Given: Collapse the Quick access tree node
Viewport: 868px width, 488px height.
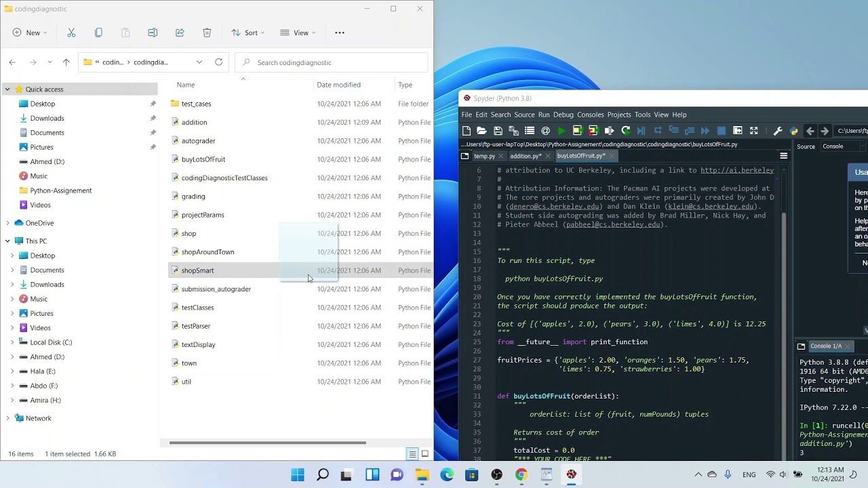Looking at the screenshot, I should click(7, 89).
